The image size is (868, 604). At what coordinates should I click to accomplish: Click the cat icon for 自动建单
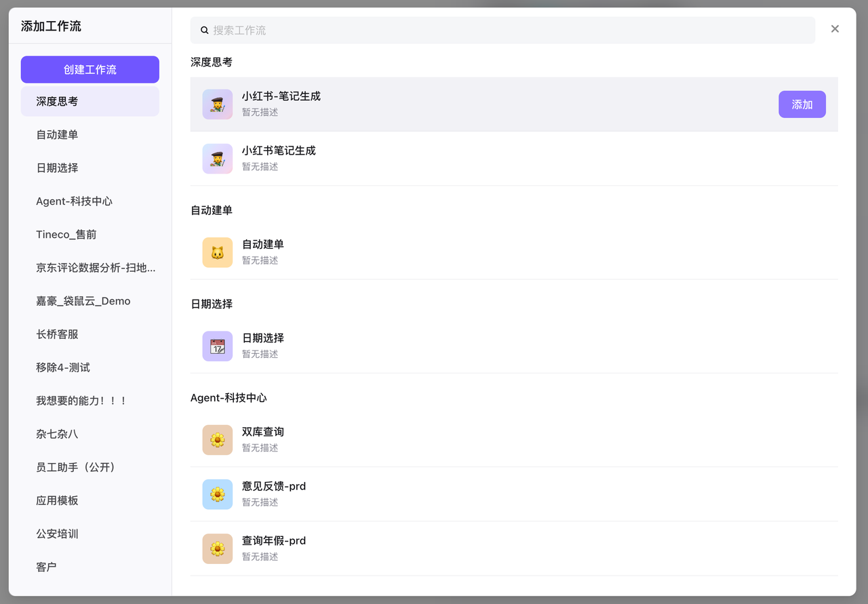(x=217, y=252)
